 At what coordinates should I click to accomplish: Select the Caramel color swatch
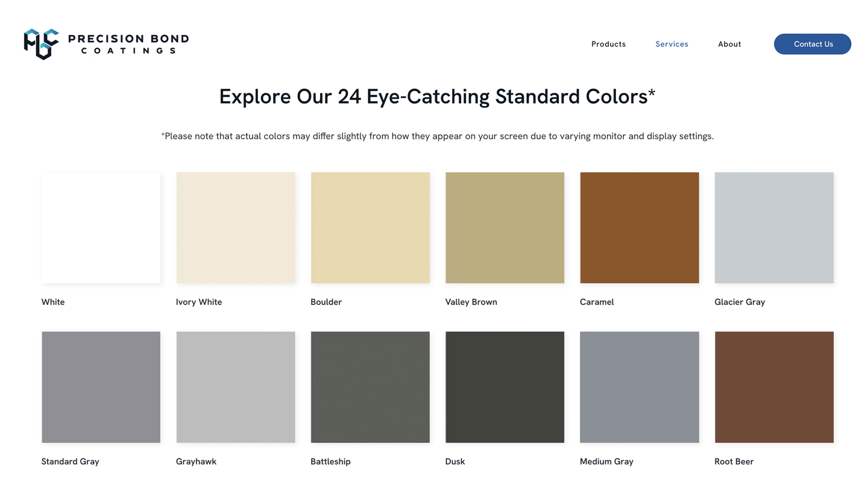[x=640, y=228]
